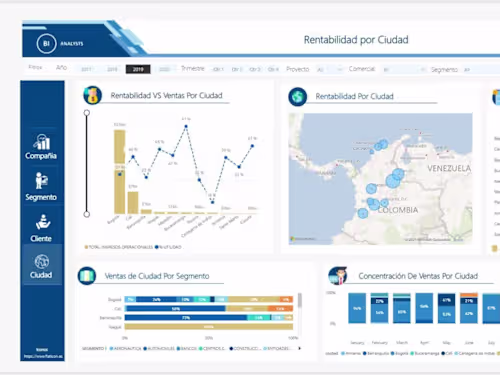Expand segment legend with right arrow
This screenshot has width=500, height=375.
(x=299, y=348)
